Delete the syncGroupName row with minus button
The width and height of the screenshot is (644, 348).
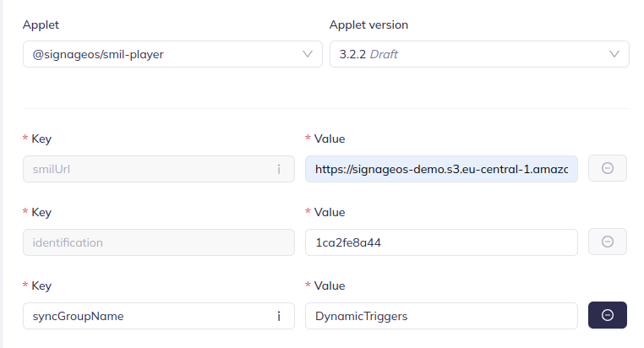click(x=607, y=315)
